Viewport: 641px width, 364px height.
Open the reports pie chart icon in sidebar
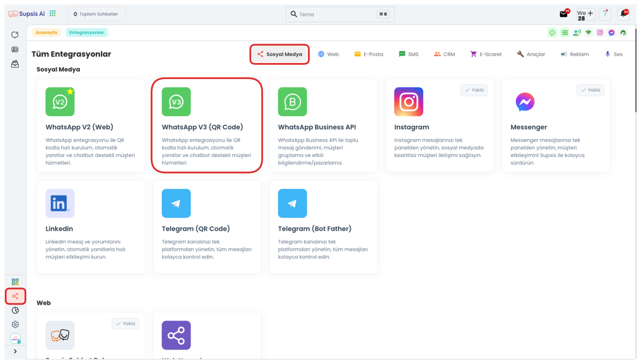pyautogui.click(x=15, y=310)
